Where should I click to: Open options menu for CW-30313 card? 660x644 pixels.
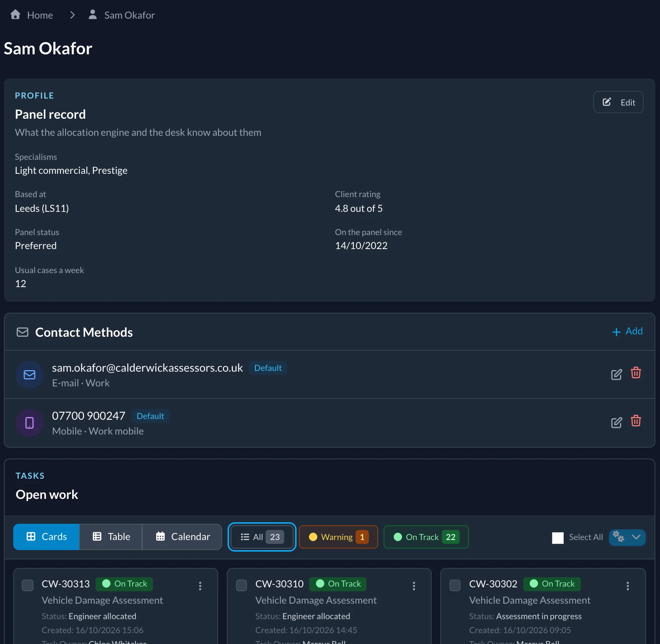tap(200, 586)
